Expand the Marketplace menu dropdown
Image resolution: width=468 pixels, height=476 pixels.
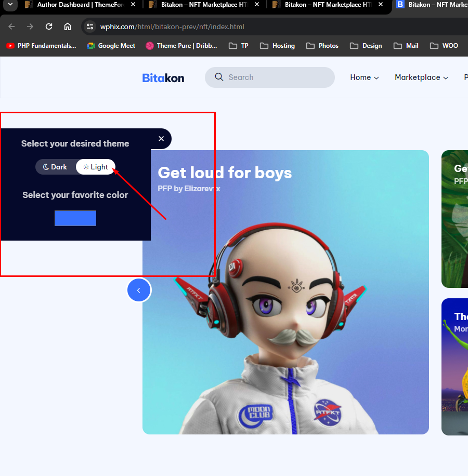422,77
